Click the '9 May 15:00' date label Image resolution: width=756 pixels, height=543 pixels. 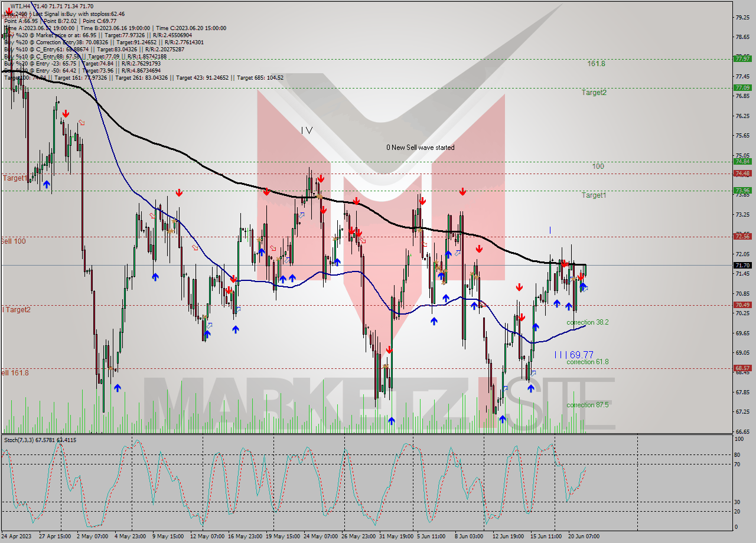pyautogui.click(x=168, y=537)
